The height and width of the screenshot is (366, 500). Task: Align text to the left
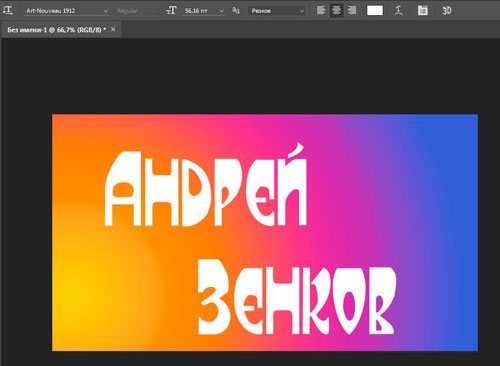pyautogui.click(x=321, y=11)
